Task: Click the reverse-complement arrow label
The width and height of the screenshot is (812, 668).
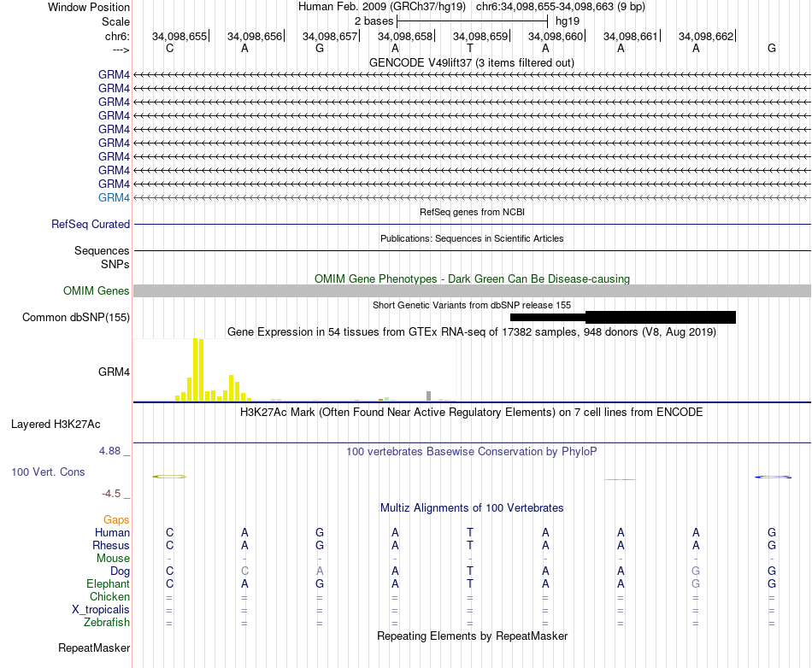Action: 121,50
